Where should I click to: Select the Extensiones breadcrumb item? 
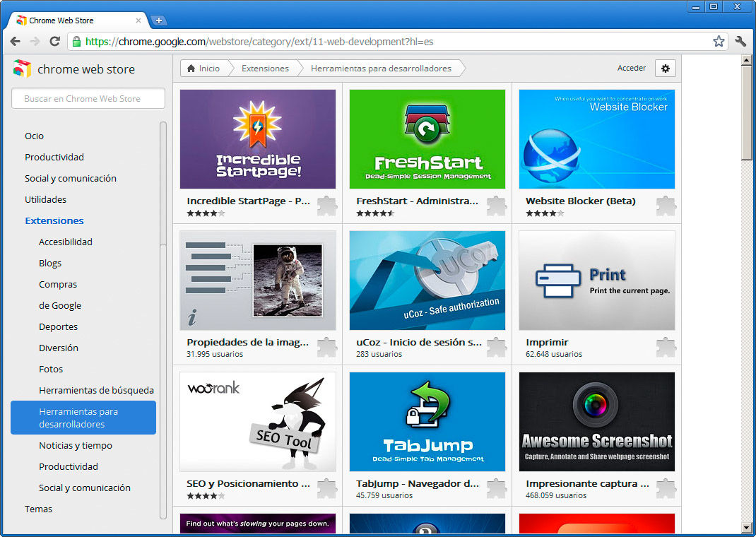265,69
